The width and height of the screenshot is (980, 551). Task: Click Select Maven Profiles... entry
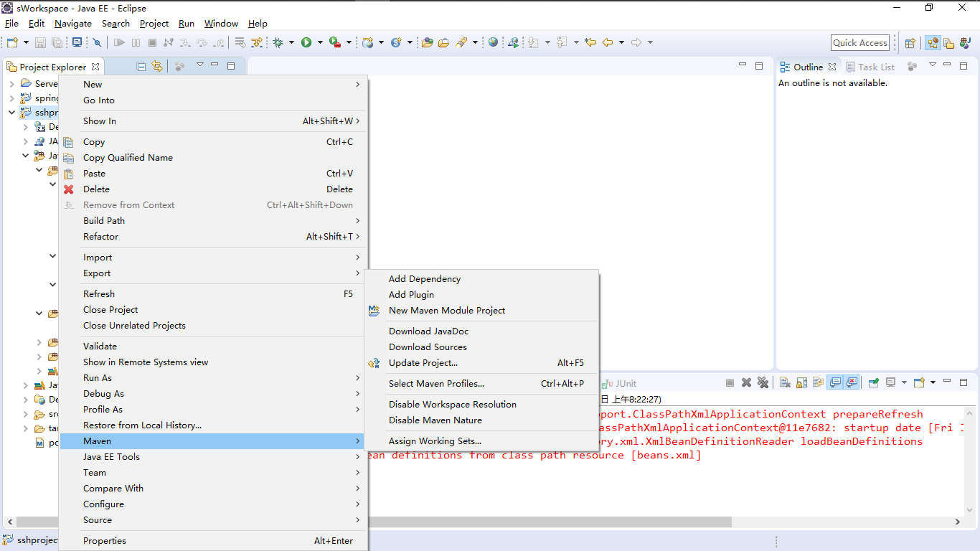(481, 383)
